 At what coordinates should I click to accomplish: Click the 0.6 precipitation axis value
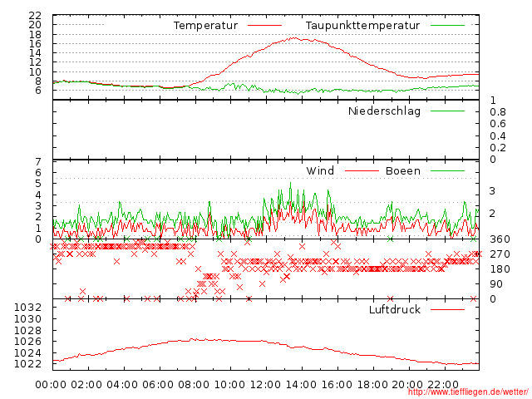[498, 124]
